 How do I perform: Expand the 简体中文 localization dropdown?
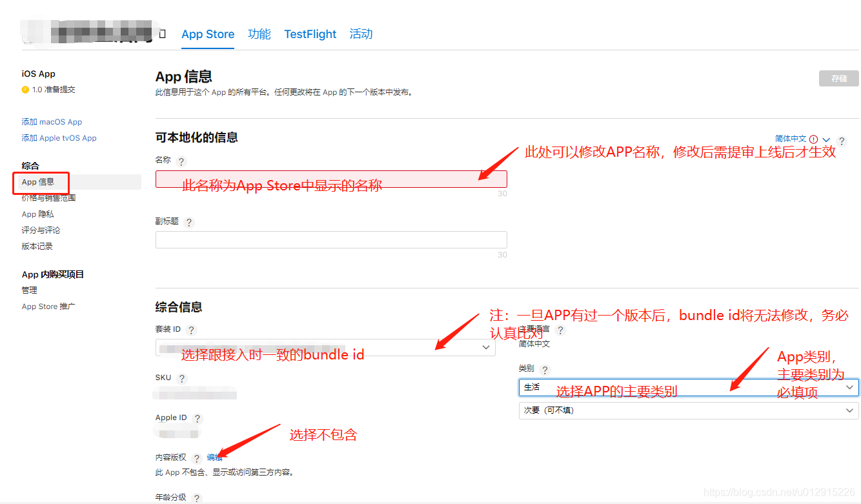tap(826, 140)
